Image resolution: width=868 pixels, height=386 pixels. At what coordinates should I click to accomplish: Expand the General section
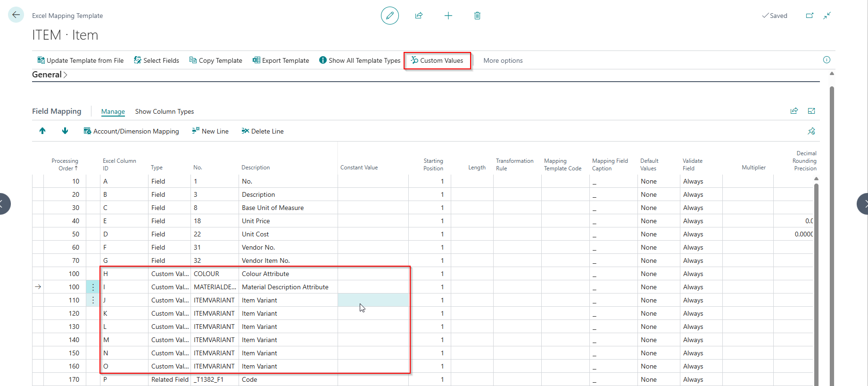point(50,75)
